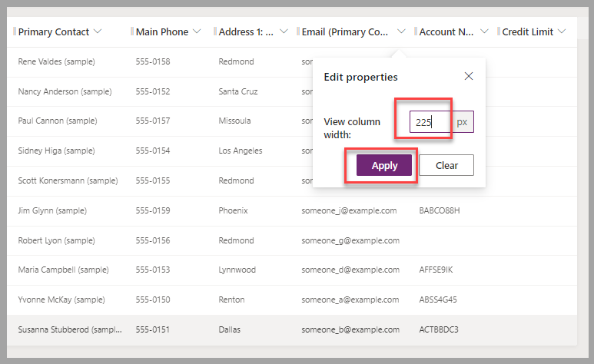
Task: Open the Credit Limit column dropdown
Action: click(x=562, y=31)
